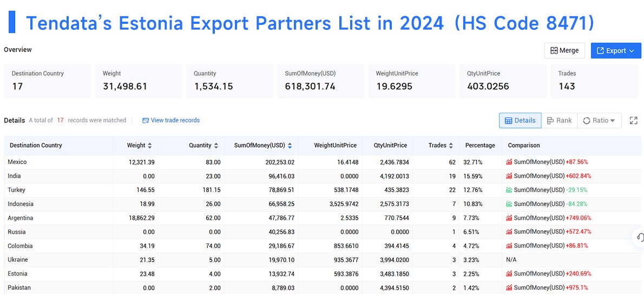Click the Trades overview card

coord(594,81)
